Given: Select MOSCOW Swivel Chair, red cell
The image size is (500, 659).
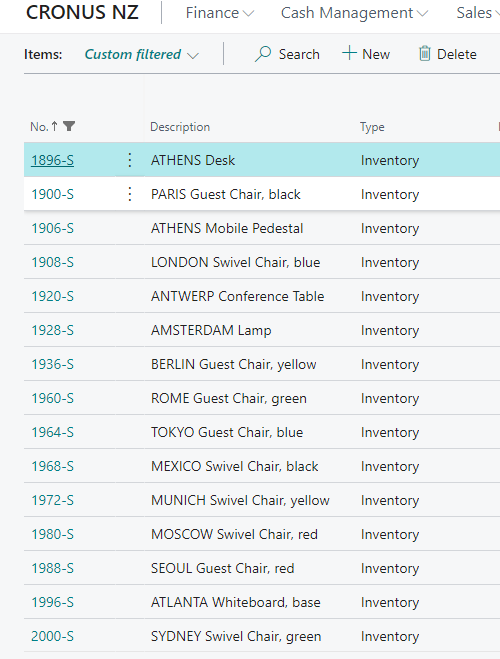Looking at the screenshot, I should (x=234, y=535).
